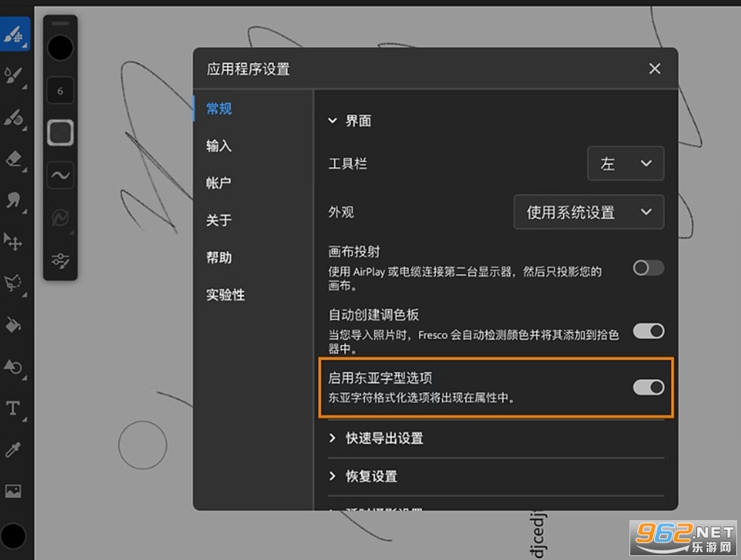
Task: Select the Shapes tool
Action: pos(14,366)
